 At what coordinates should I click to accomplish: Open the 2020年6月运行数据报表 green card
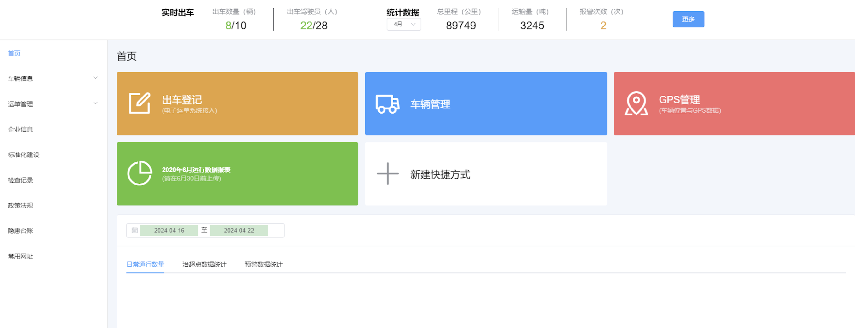click(x=237, y=174)
